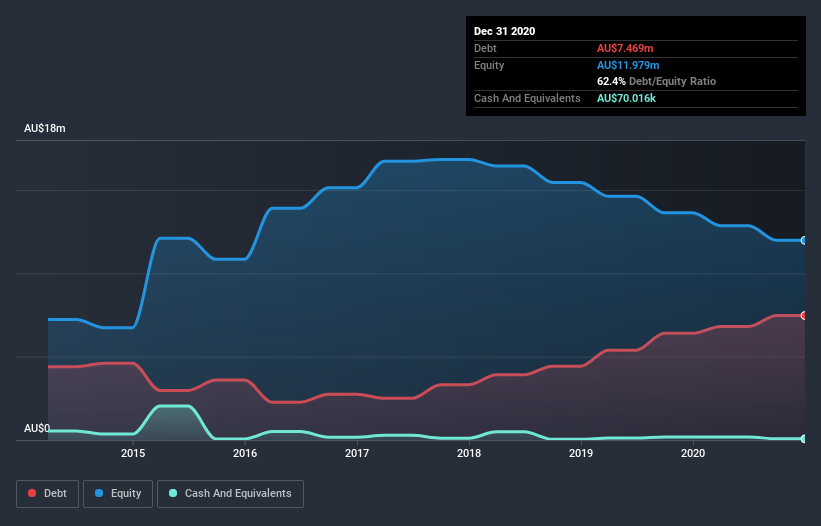Click the AU$11.979m equity value
Image resolution: width=821 pixels, height=526 pixels.
[628, 65]
